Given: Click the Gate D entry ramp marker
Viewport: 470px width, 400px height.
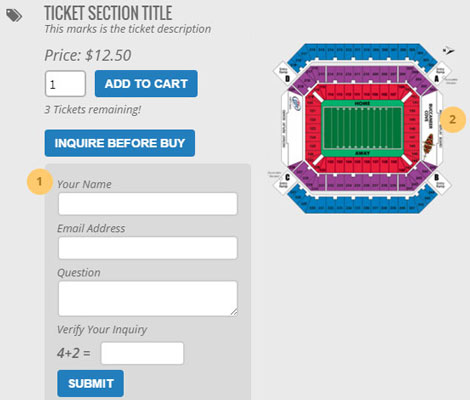Looking at the screenshot, I should coord(284,73).
